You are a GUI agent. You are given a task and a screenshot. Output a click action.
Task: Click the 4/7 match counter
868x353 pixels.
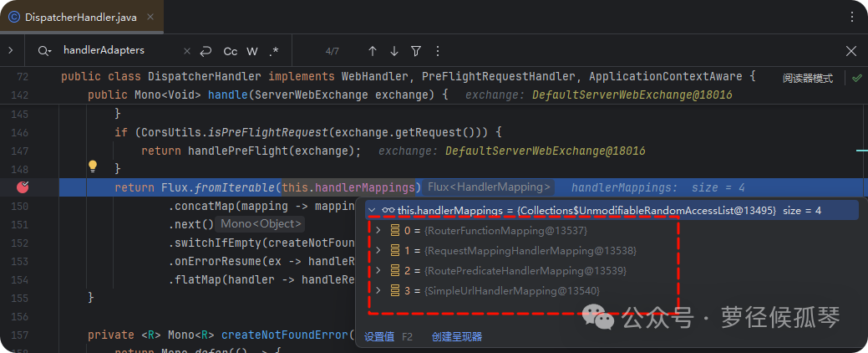pos(332,52)
